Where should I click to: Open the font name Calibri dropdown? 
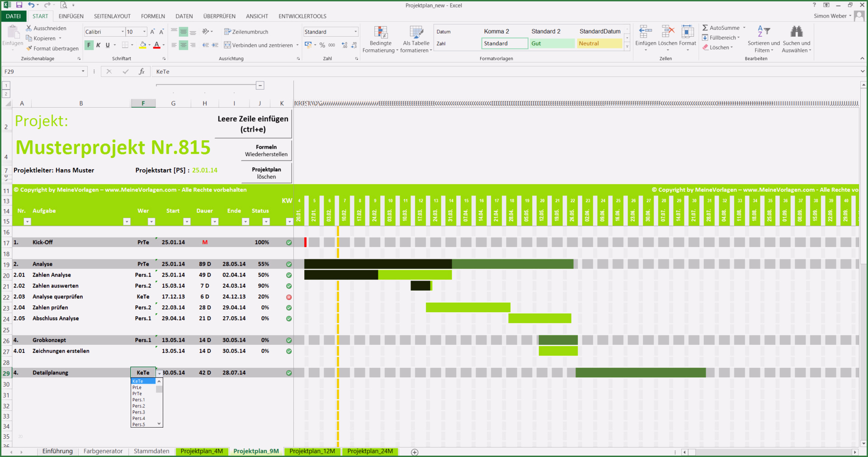tap(123, 32)
